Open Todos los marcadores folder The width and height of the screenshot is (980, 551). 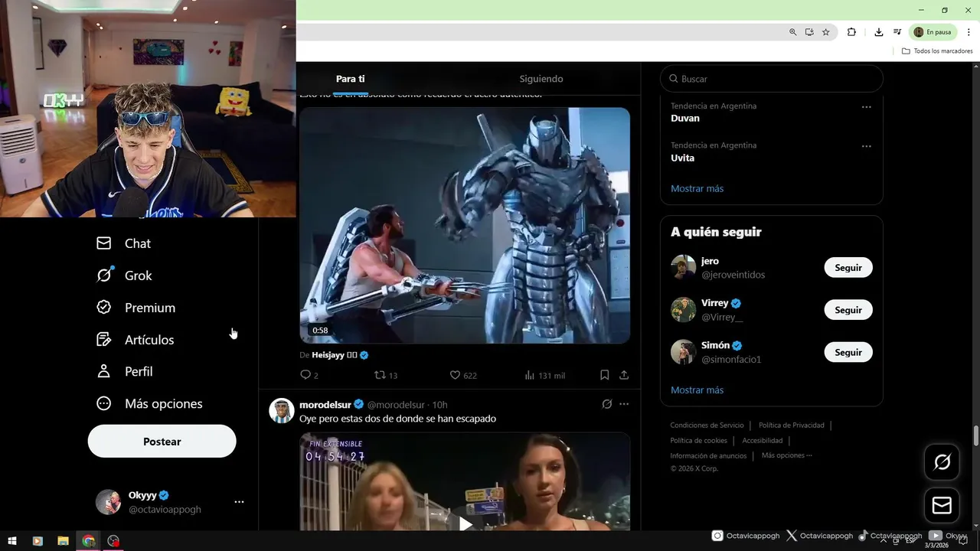point(937,51)
